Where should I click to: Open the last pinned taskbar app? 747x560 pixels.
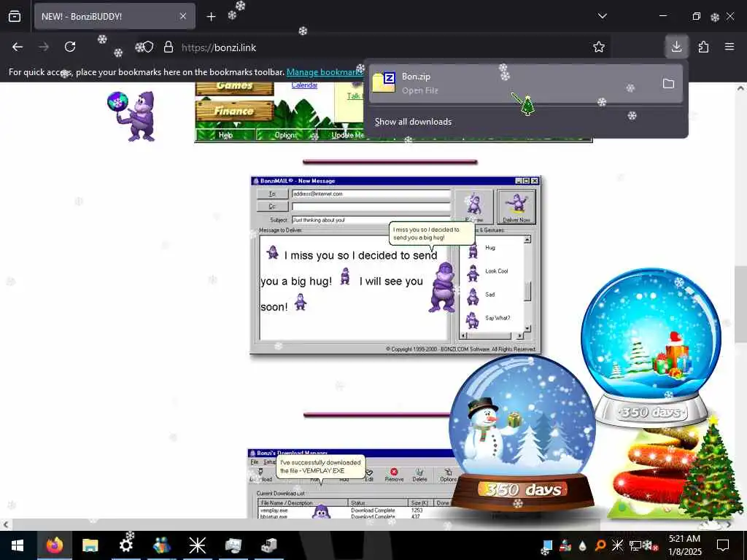coord(268,545)
